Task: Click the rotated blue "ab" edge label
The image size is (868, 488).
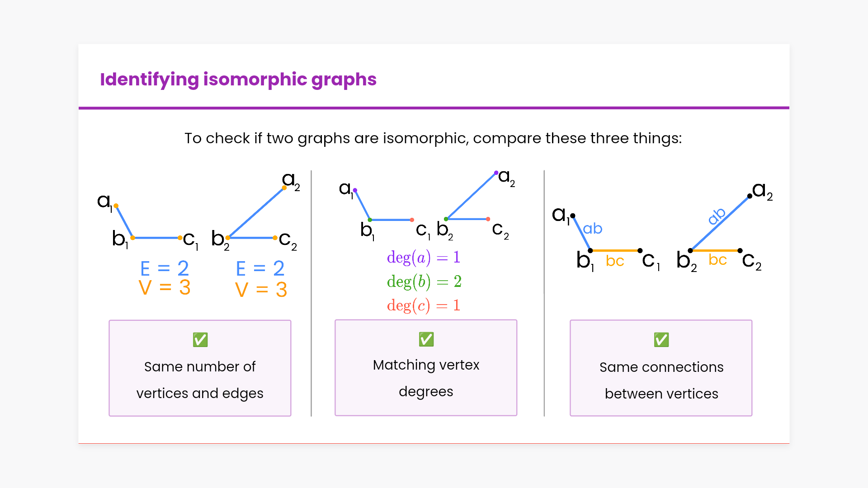Action: [717, 216]
